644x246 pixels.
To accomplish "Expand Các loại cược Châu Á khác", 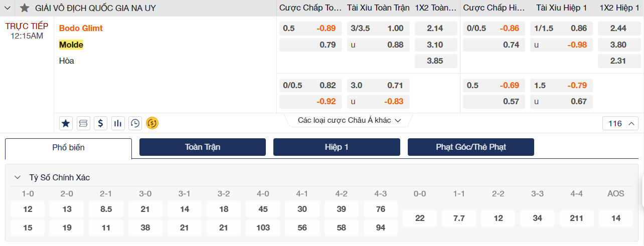I will click(x=349, y=120).
